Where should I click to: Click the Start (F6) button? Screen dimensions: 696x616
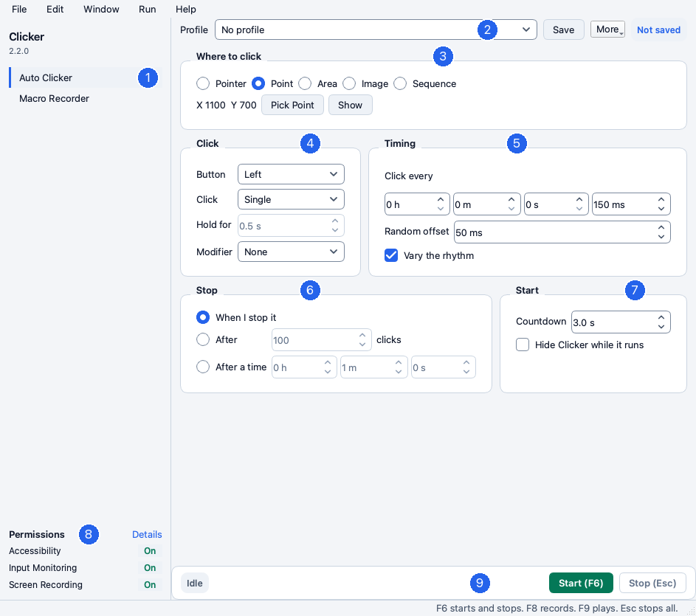coord(581,583)
